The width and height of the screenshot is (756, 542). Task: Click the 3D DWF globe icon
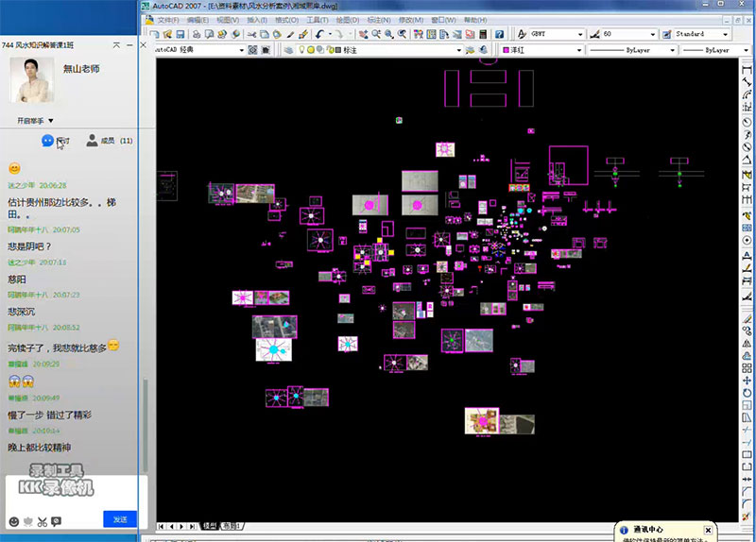coord(235,34)
